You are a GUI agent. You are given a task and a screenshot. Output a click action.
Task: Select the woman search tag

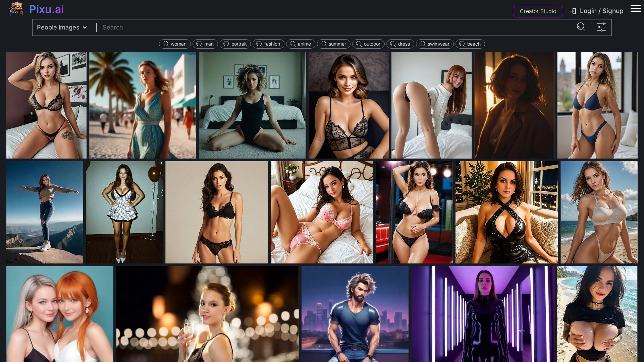pos(175,44)
